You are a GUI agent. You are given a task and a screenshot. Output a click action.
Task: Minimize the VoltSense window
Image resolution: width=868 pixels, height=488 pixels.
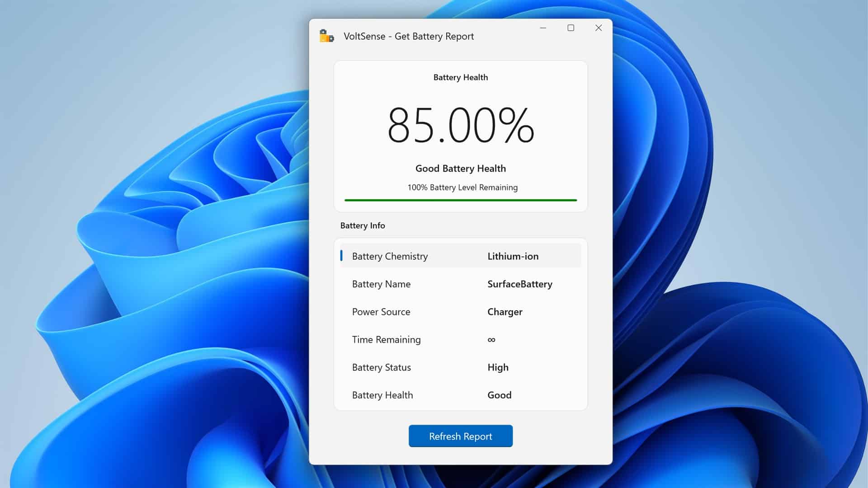click(543, 28)
